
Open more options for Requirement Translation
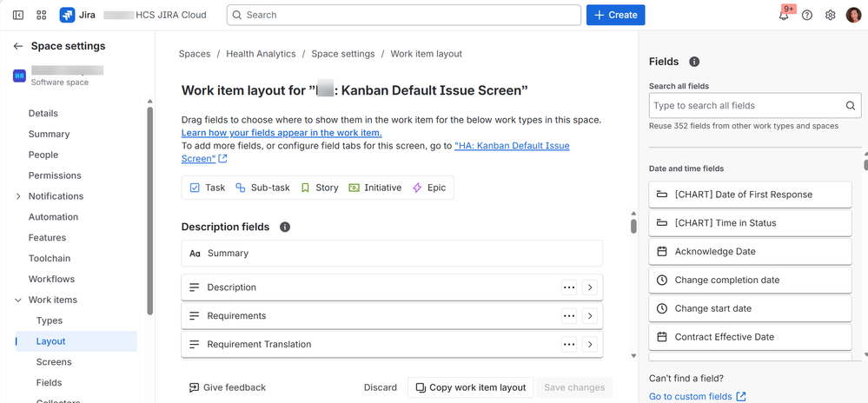[x=569, y=345]
